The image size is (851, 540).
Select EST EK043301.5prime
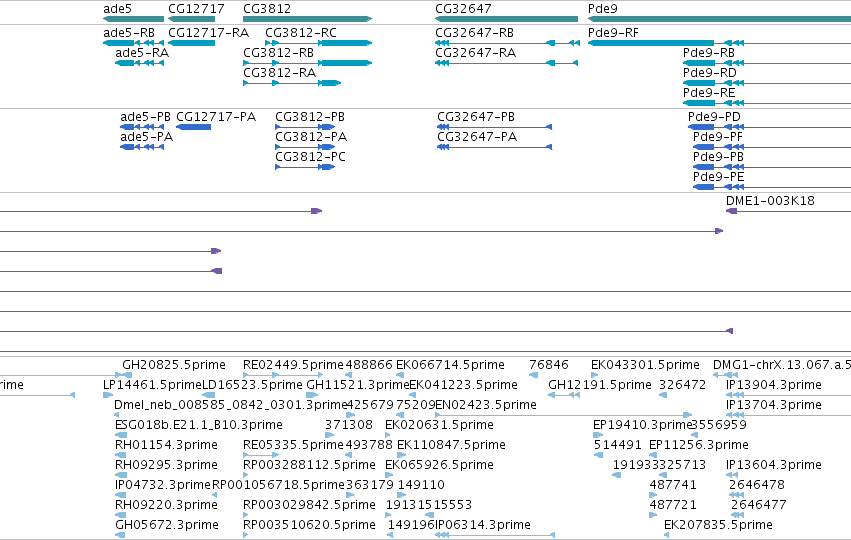(x=645, y=365)
